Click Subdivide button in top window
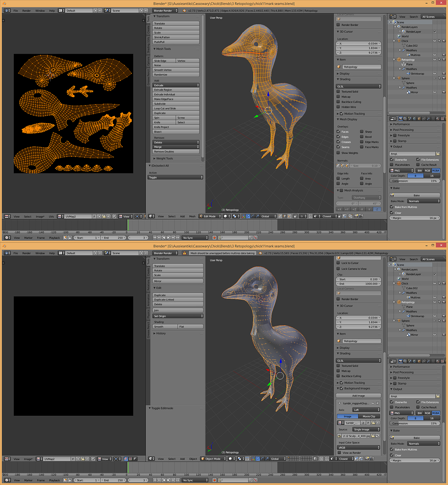The height and width of the screenshot is (485, 448). pos(175,104)
